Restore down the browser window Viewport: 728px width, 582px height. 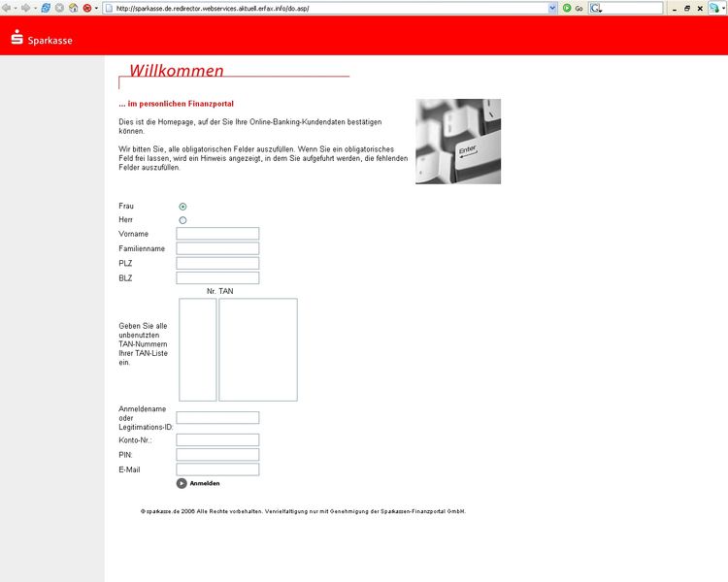[687, 9]
